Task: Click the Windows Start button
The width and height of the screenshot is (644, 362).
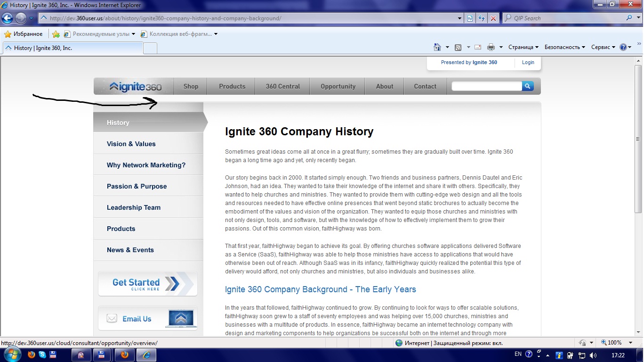Action: pyautogui.click(x=11, y=354)
